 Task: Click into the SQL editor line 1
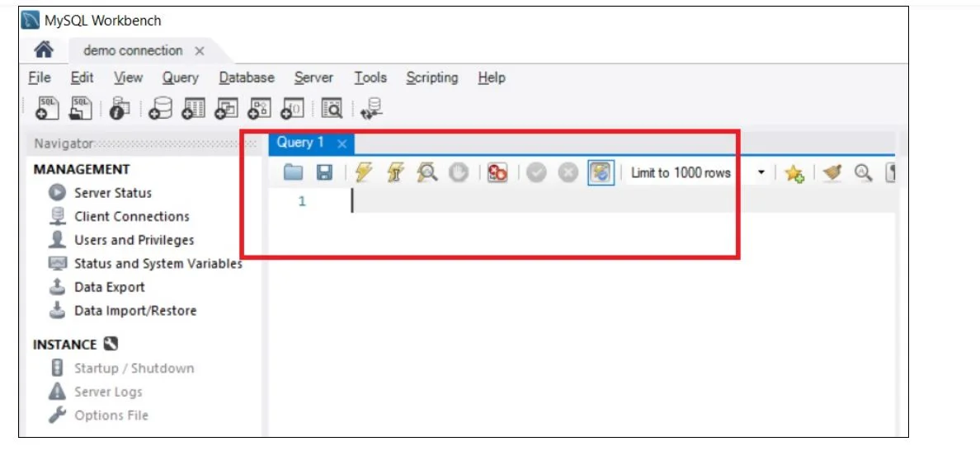[x=622, y=201]
